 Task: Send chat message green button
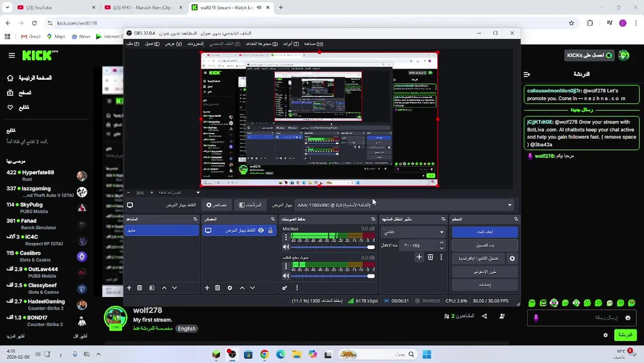tap(625, 335)
